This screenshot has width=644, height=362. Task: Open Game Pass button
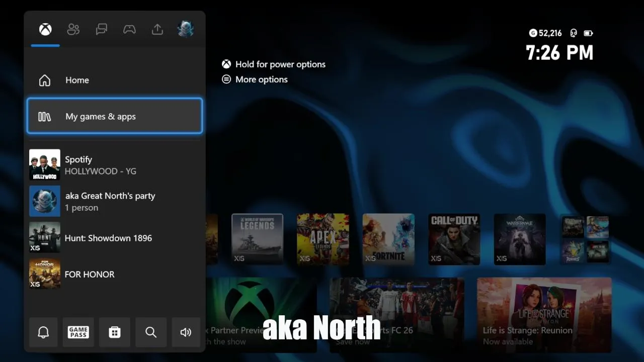click(78, 332)
